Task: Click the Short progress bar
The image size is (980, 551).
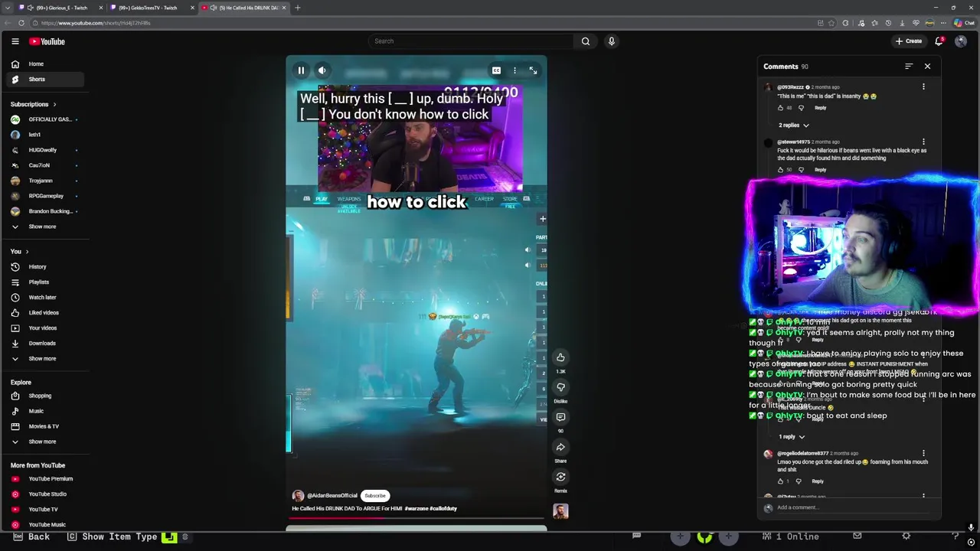Action: (x=416, y=518)
